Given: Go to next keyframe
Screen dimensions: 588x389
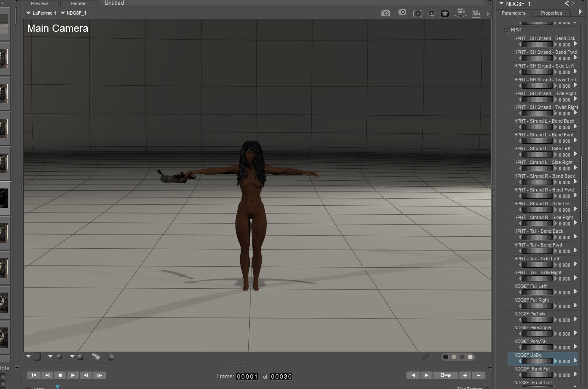Looking at the screenshot, I should point(427,375).
